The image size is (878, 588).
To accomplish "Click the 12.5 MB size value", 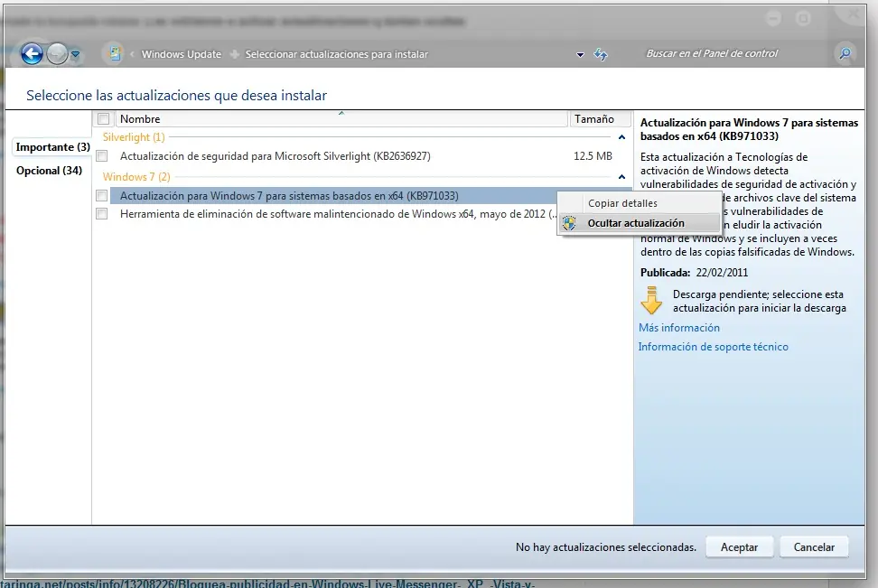I will [593, 156].
